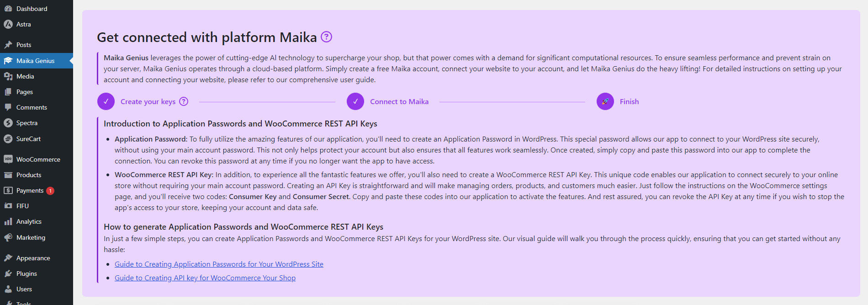The height and width of the screenshot is (305, 868).
Task: Click the WooCommerce icon in the sidebar
Action: (x=8, y=159)
